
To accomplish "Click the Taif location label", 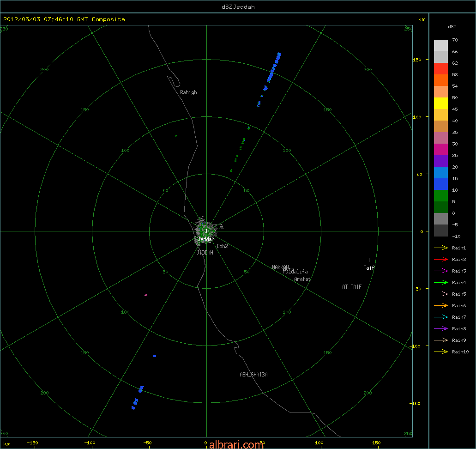I will tap(369, 267).
